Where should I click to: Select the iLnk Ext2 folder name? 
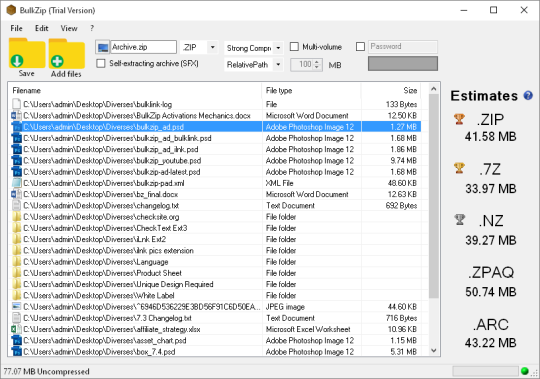click(x=95, y=239)
